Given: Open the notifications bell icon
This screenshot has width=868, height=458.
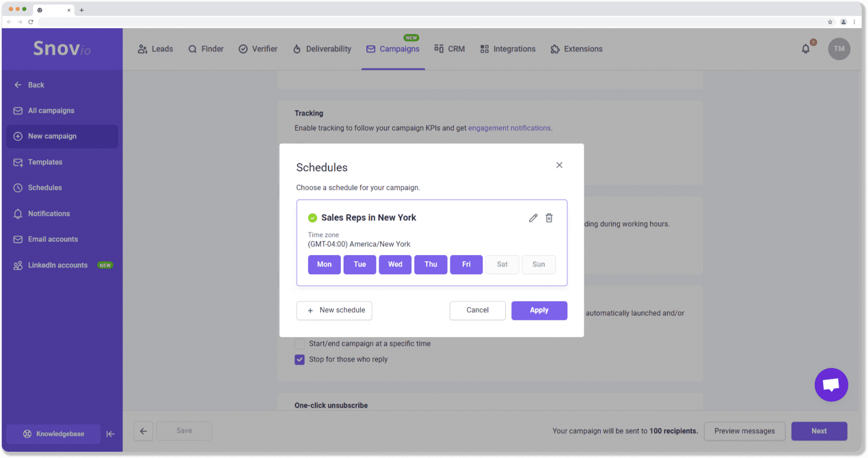Looking at the screenshot, I should (x=806, y=49).
